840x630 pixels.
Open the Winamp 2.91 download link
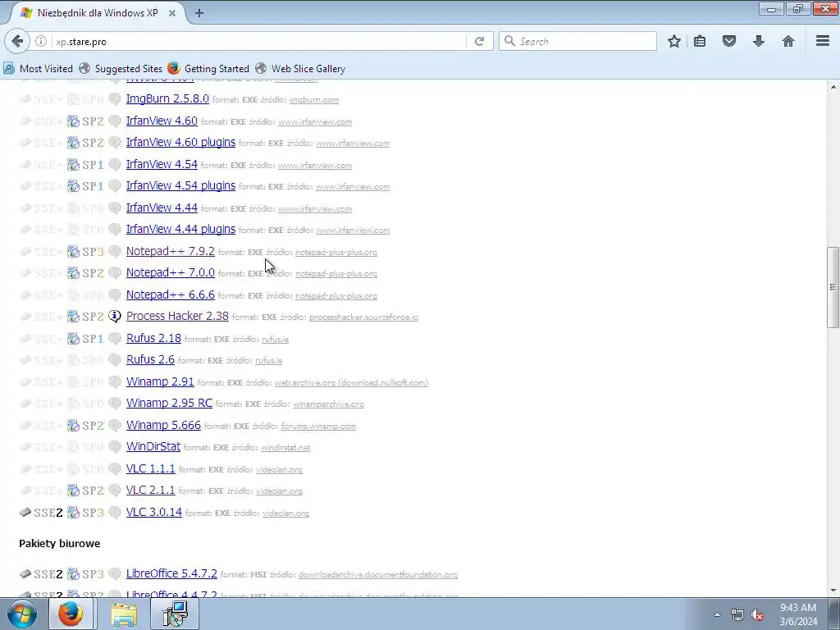point(160,381)
